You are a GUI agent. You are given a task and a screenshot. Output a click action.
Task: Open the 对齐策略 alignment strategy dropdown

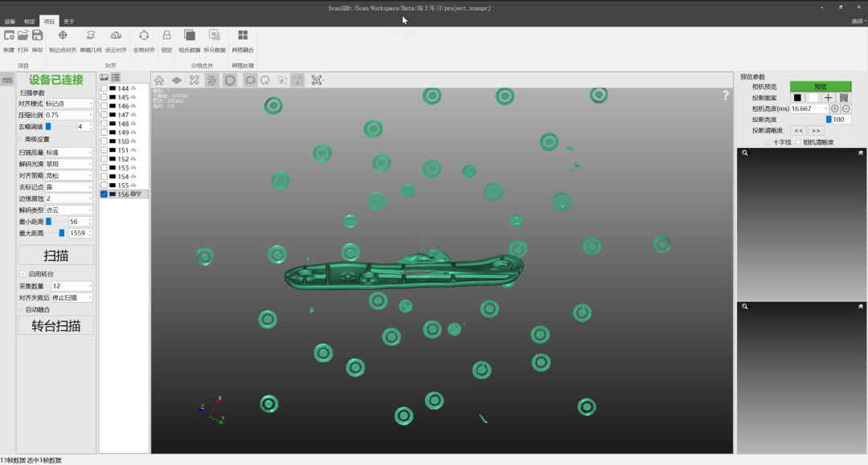tap(68, 176)
